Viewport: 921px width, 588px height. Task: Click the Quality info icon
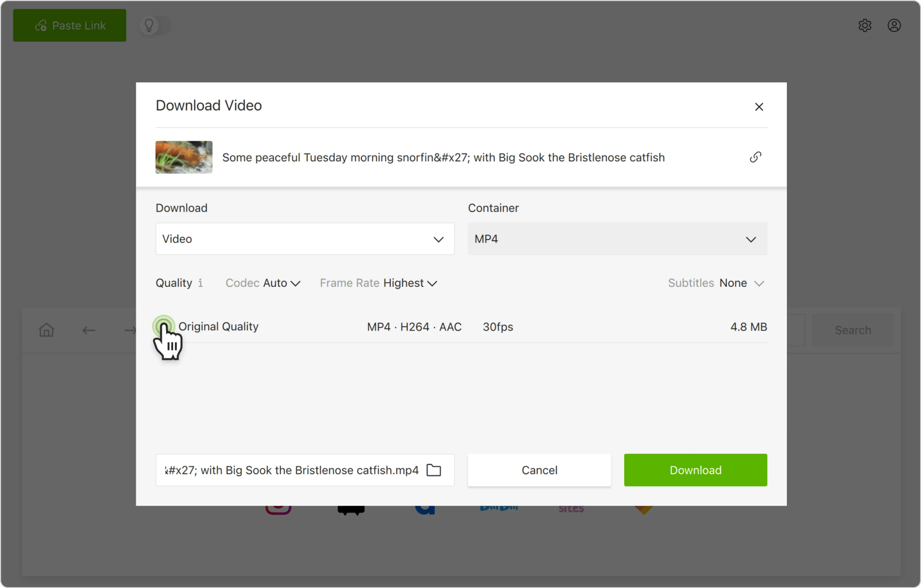(x=200, y=283)
